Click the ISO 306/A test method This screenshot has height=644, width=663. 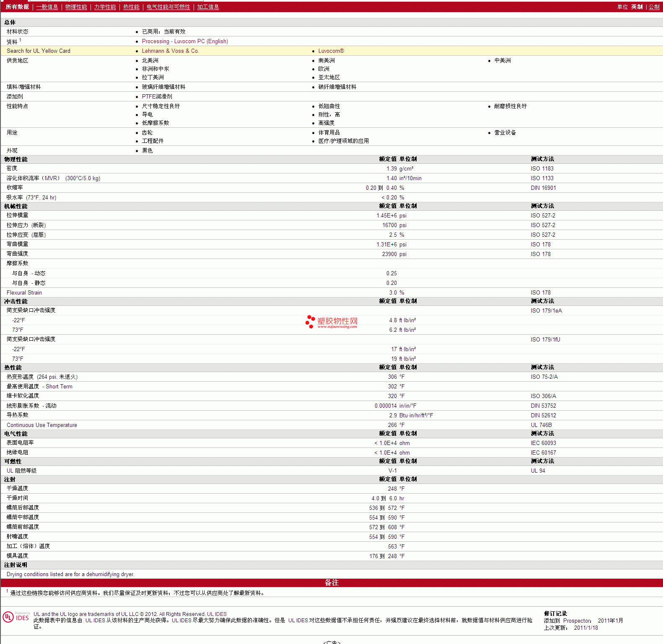tap(543, 396)
